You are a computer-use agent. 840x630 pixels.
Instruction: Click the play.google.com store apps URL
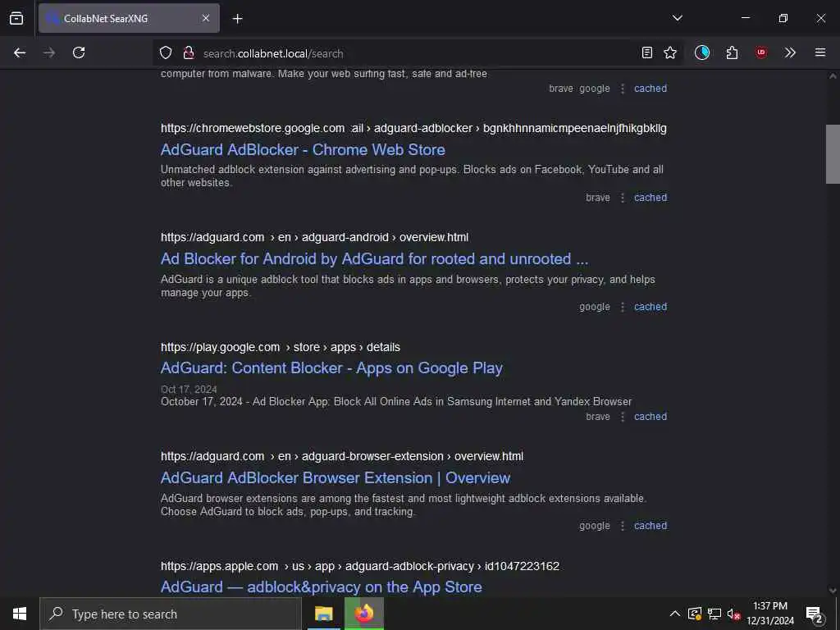coord(281,347)
